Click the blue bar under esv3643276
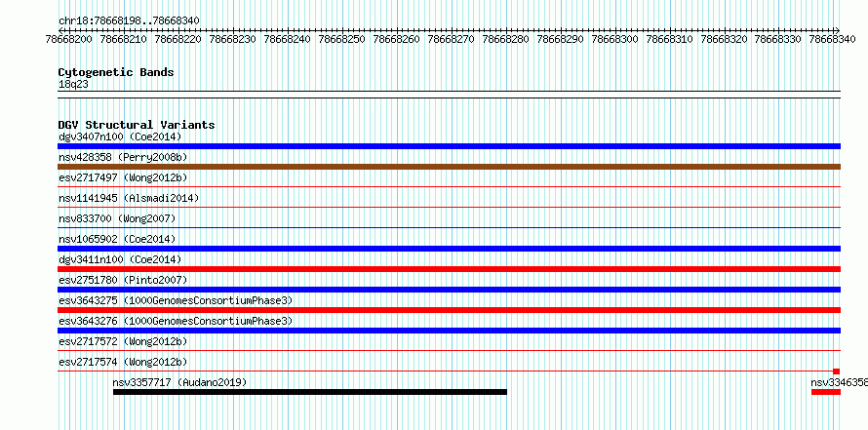 [x=449, y=331]
